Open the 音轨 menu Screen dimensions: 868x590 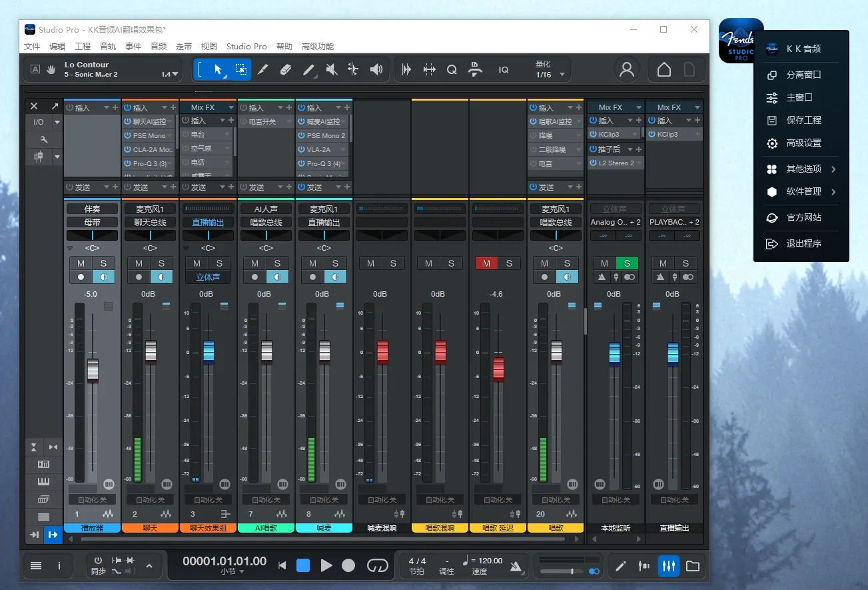click(108, 47)
